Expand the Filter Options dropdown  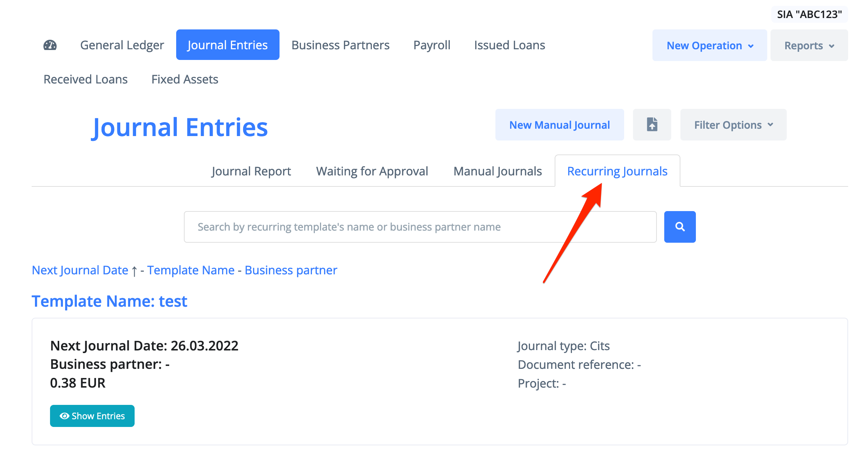coord(733,125)
